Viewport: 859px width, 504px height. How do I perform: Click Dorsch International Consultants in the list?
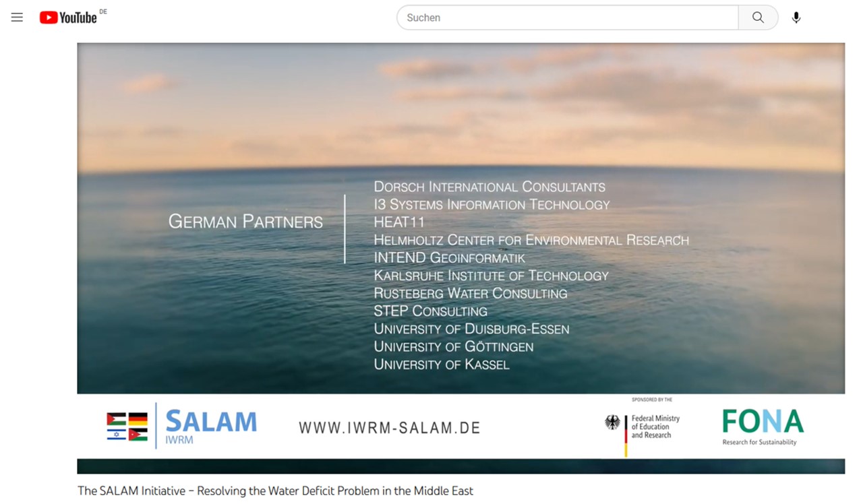[490, 187]
